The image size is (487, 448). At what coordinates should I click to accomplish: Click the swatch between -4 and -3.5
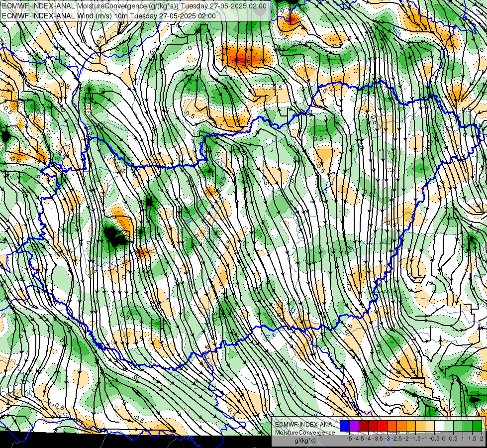[x=373, y=426]
